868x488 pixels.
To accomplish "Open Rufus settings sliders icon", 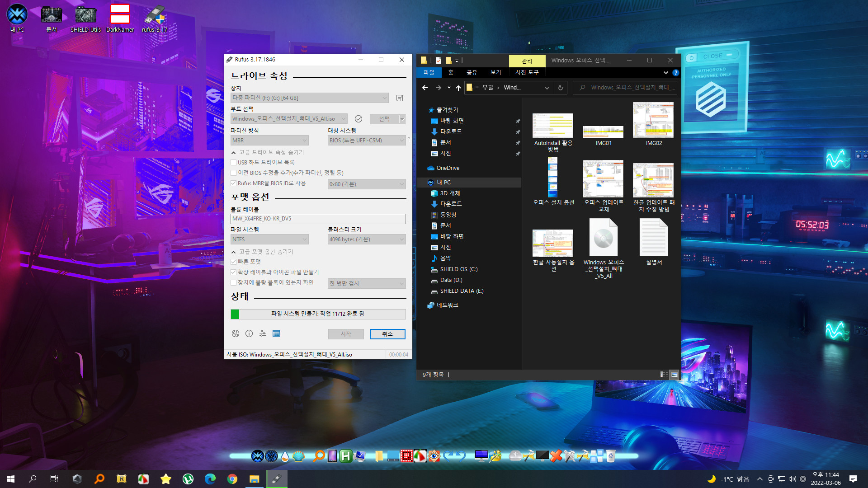I will pyautogui.click(x=263, y=333).
